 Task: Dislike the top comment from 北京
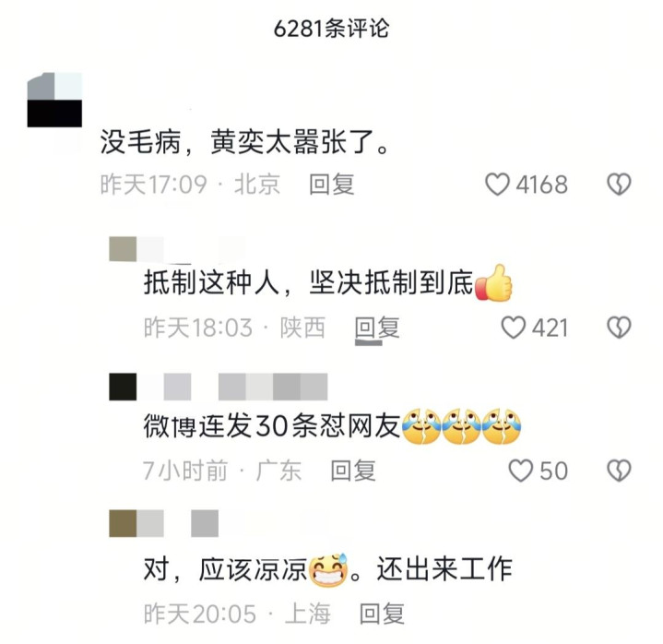[619, 185]
